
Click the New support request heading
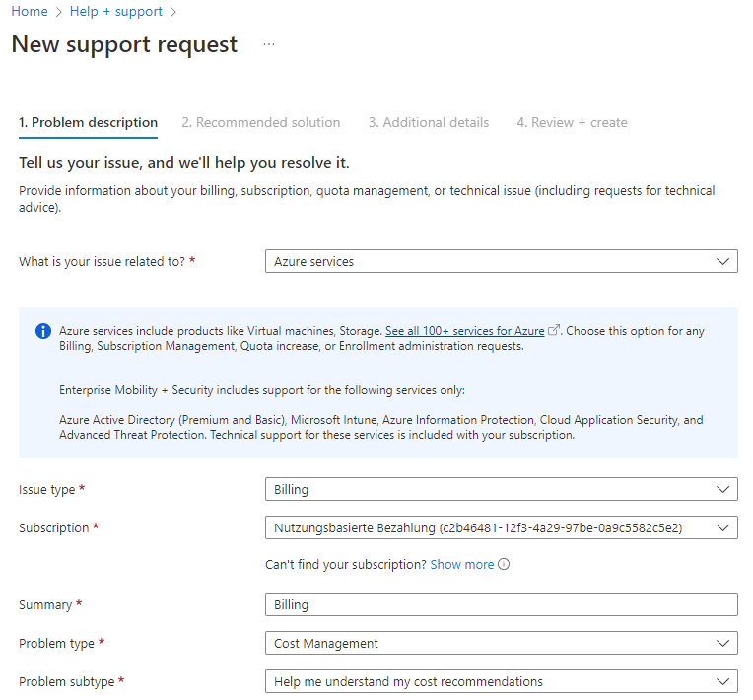(x=124, y=45)
